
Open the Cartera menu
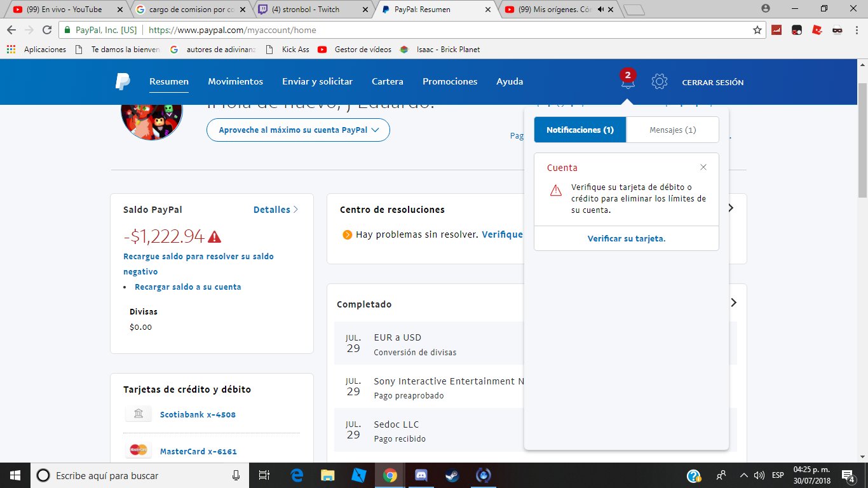(x=388, y=81)
